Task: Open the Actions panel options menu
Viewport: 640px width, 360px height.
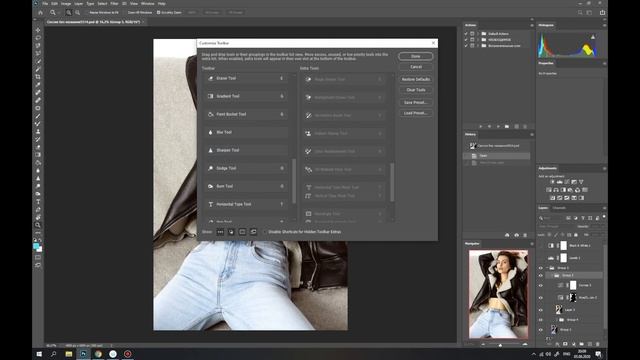Action: pyautogui.click(x=531, y=25)
